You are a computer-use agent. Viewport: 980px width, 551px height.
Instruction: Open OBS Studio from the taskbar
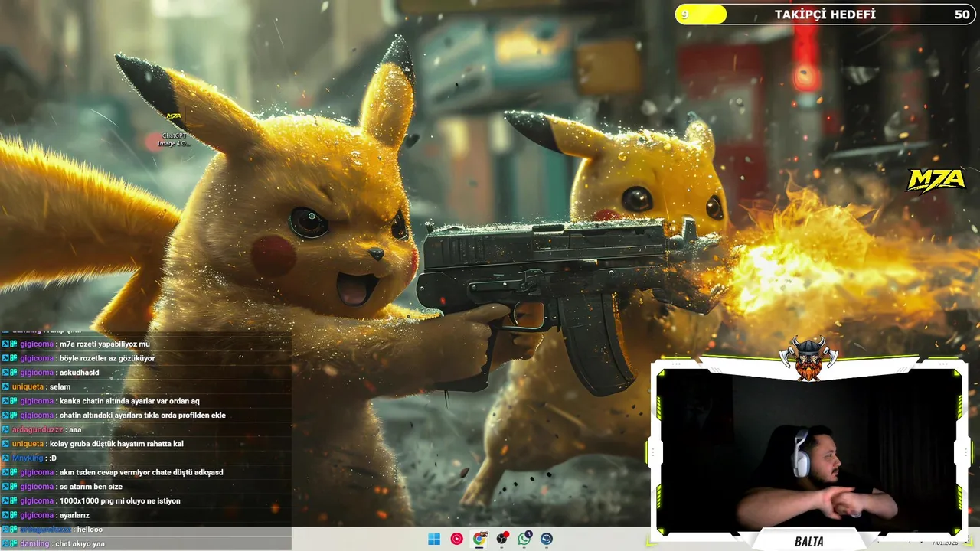501,539
